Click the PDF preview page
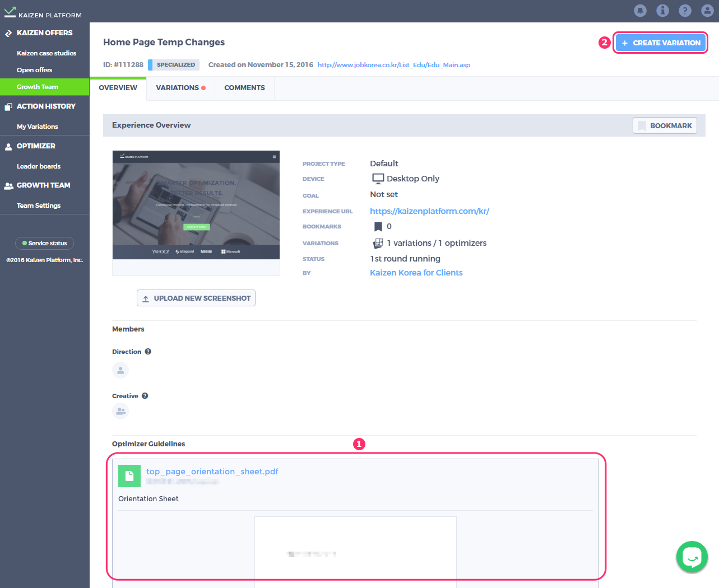Viewport: 719px width, 588px height. tap(355, 552)
